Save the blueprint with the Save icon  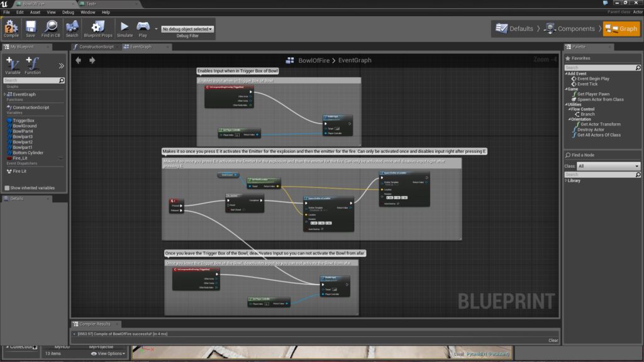click(31, 28)
